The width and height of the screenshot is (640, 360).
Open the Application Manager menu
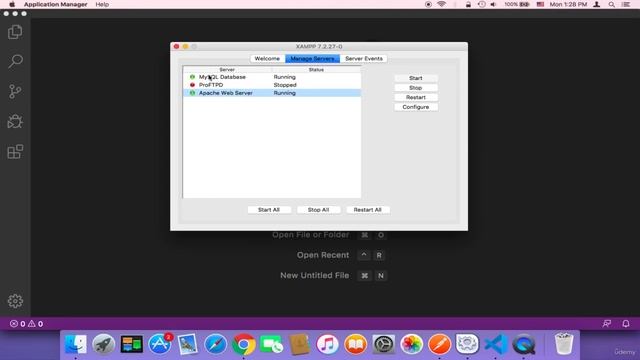click(56, 4)
